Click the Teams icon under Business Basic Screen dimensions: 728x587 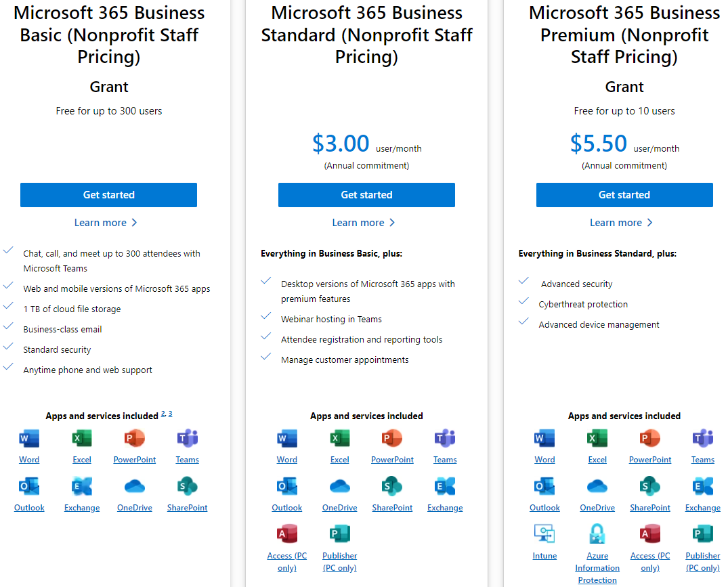pos(187,439)
